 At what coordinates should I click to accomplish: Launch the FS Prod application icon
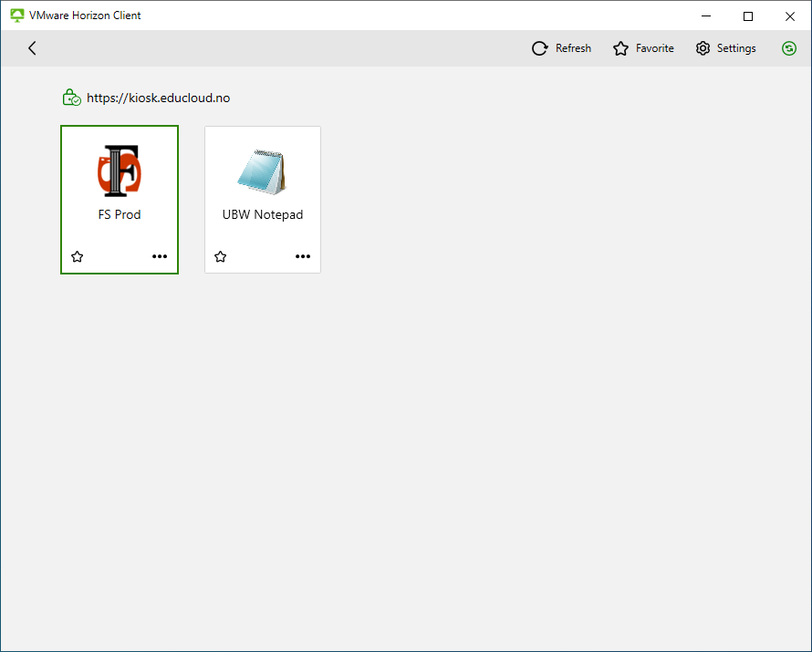120,171
